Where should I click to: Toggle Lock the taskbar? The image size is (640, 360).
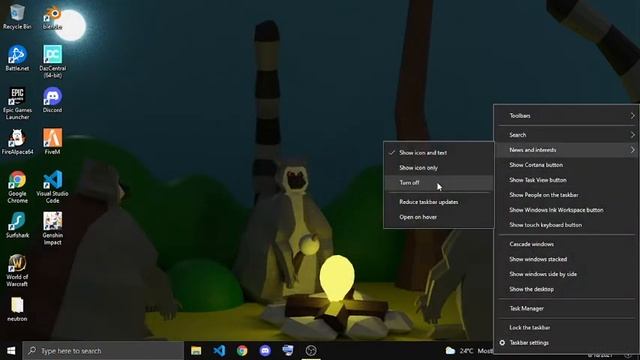tap(567, 328)
